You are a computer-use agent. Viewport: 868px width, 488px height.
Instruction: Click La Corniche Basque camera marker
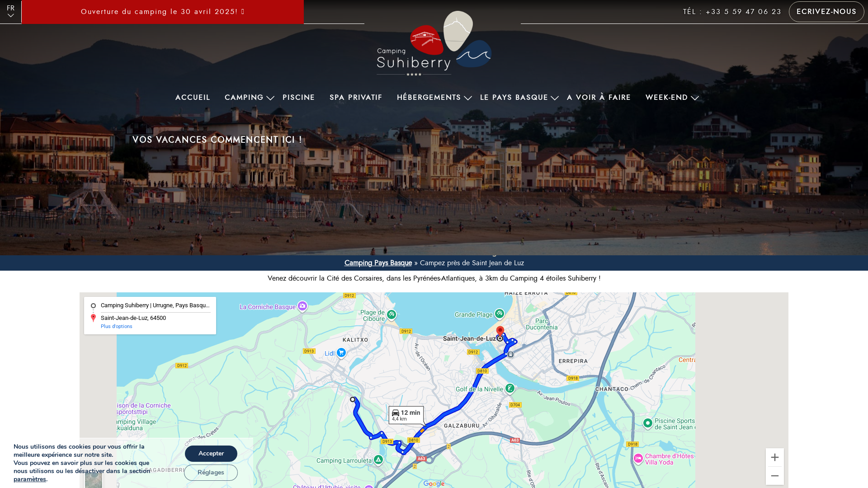point(302,306)
